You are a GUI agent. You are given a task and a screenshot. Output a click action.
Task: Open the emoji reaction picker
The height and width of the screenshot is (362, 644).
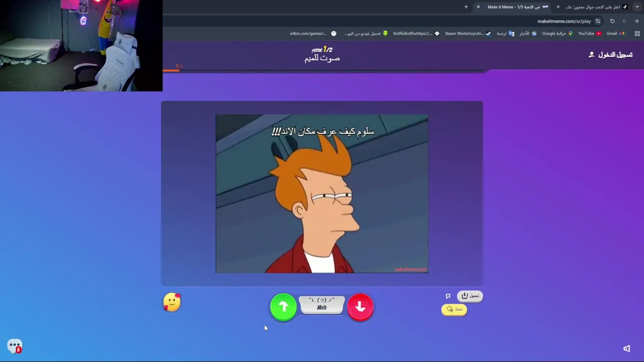pyautogui.click(x=172, y=302)
